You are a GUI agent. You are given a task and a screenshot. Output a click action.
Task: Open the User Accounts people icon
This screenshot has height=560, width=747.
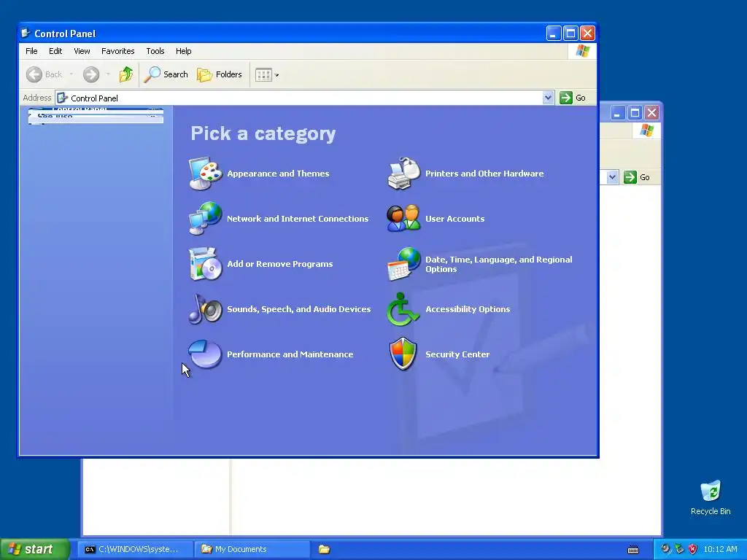[x=403, y=219]
